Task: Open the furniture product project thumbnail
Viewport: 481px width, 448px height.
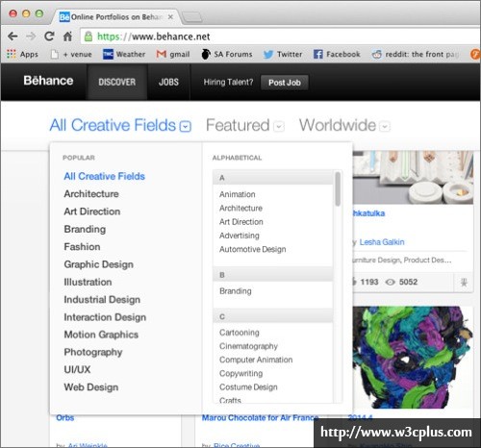Action: point(413,177)
